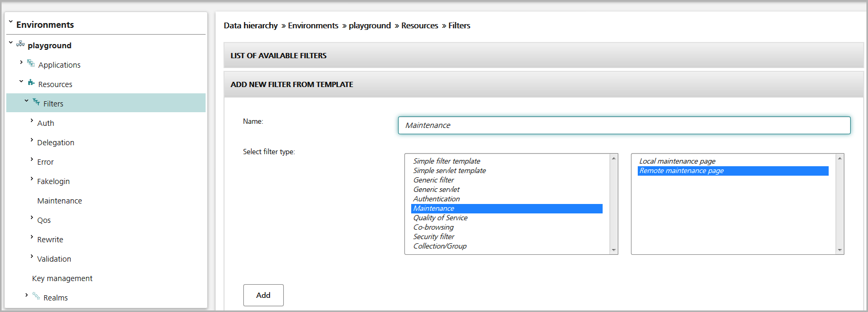
Task: Expand the Applications node arrow
Action: [x=21, y=62]
